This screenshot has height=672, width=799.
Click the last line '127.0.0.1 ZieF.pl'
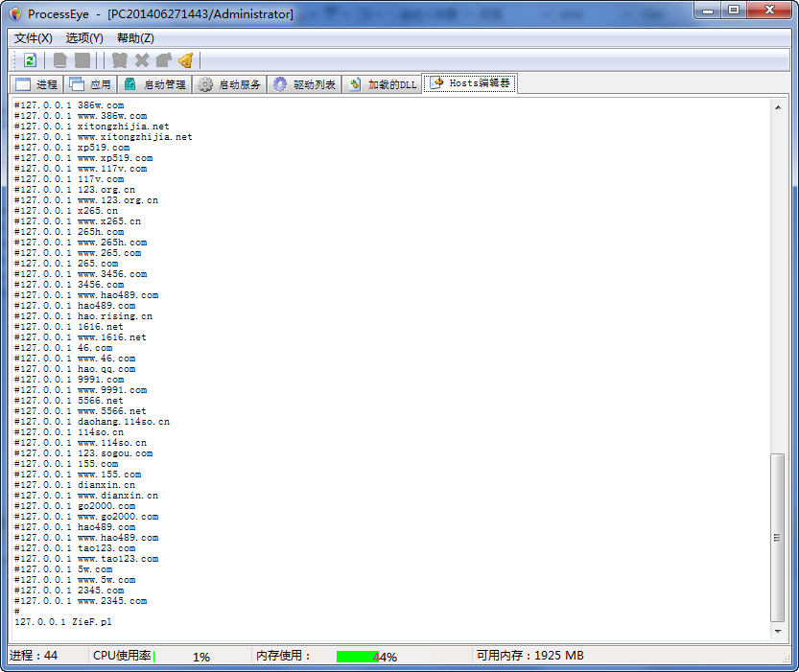63,622
